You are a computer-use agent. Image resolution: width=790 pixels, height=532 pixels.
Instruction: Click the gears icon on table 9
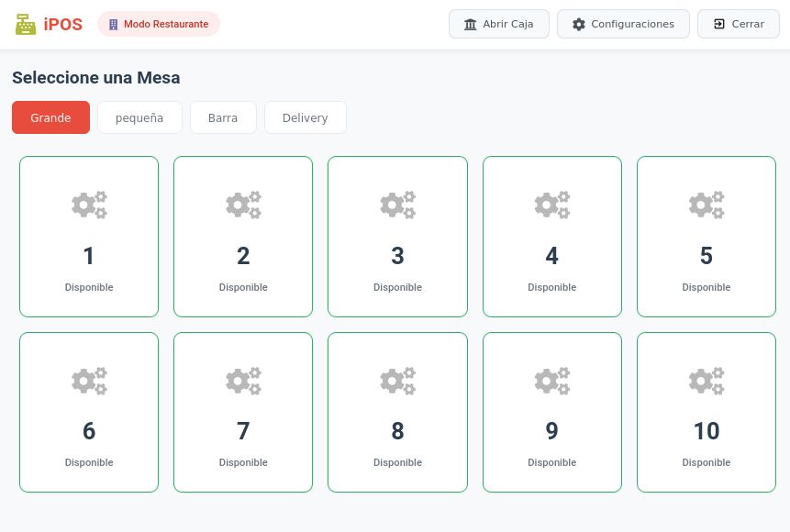click(551, 381)
